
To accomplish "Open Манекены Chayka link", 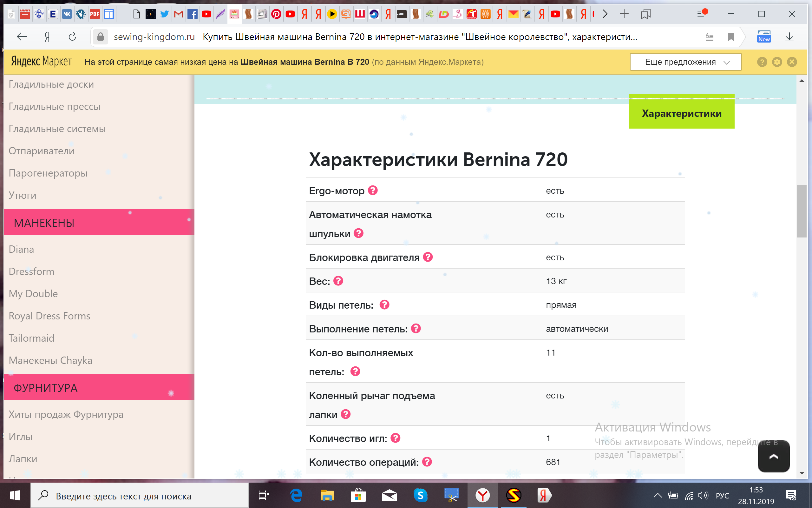I will point(51,360).
